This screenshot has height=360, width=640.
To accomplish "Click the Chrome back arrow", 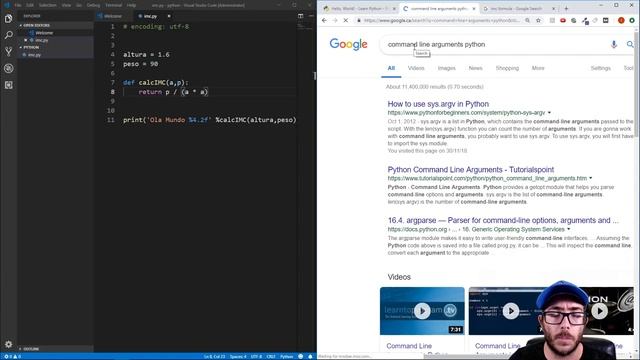I will pos(324,20).
